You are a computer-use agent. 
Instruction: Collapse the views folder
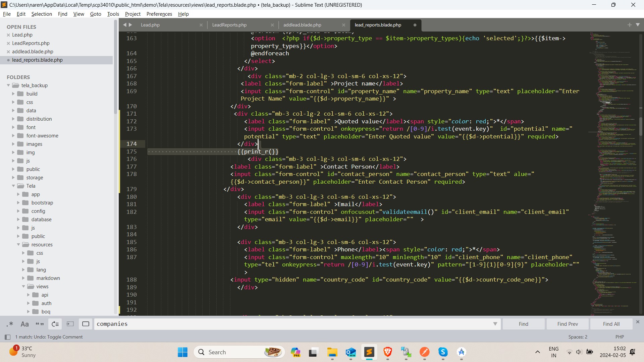pyautogui.click(x=23, y=287)
